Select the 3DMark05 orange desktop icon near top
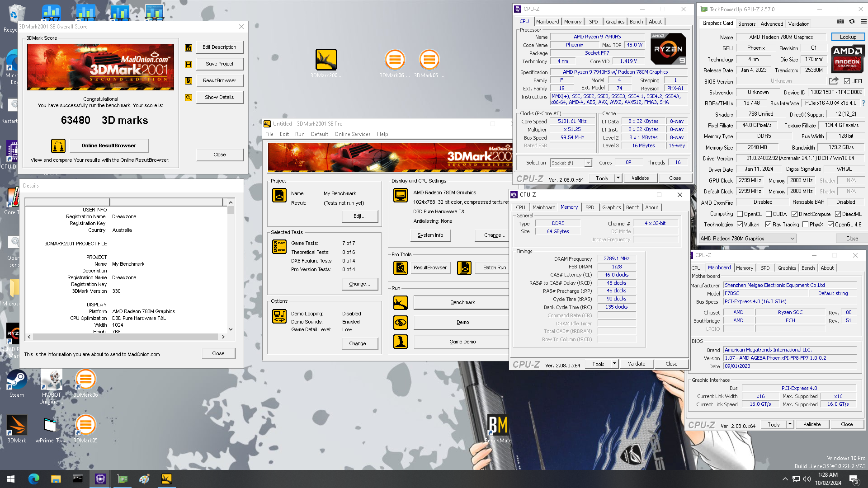The height and width of the screenshot is (488, 868). [x=429, y=60]
